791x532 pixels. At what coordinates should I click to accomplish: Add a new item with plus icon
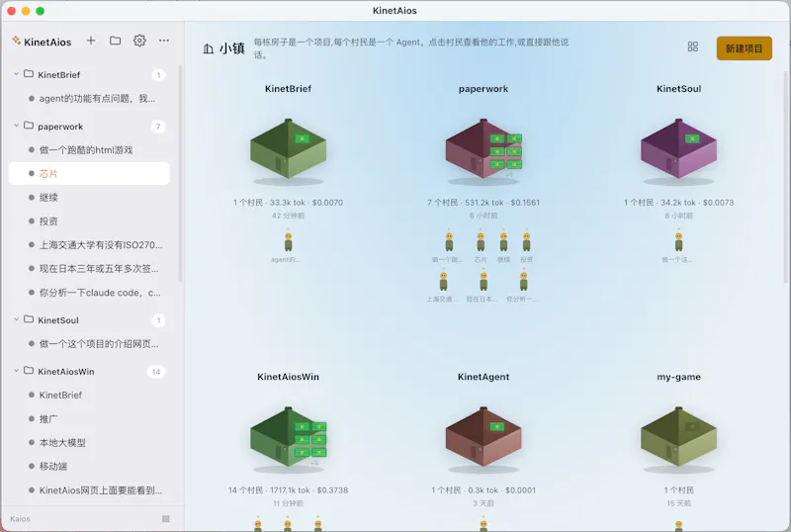point(91,41)
